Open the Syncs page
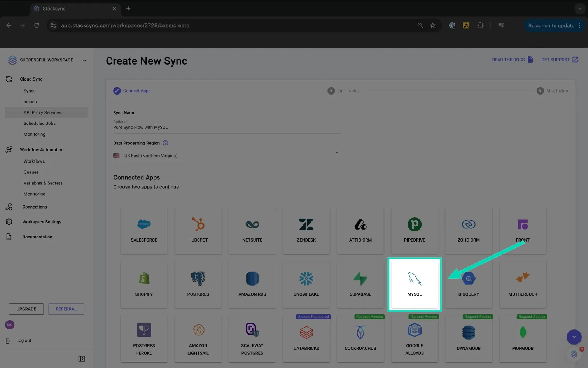 (x=30, y=91)
